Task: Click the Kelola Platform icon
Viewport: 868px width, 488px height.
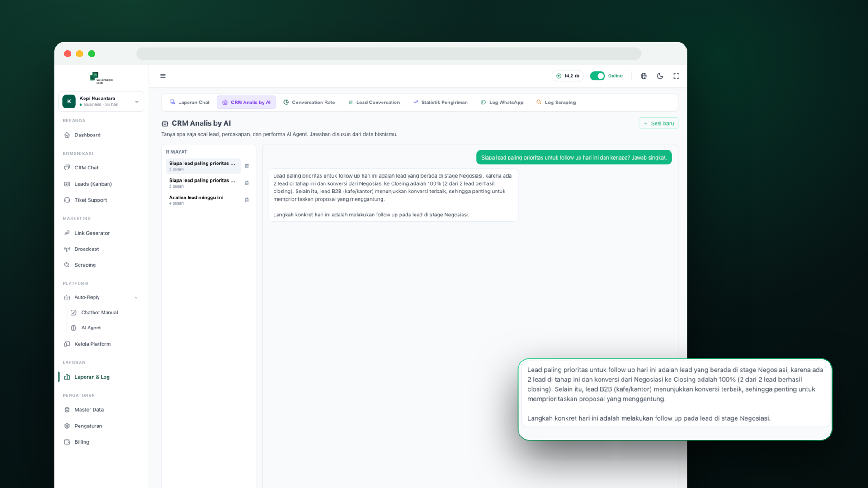Action: pyautogui.click(x=67, y=344)
